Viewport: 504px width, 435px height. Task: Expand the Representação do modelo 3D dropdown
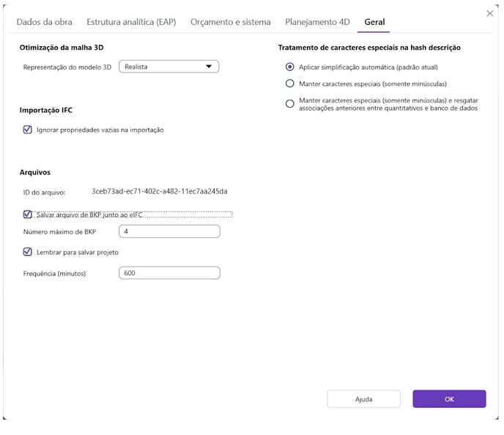168,67
